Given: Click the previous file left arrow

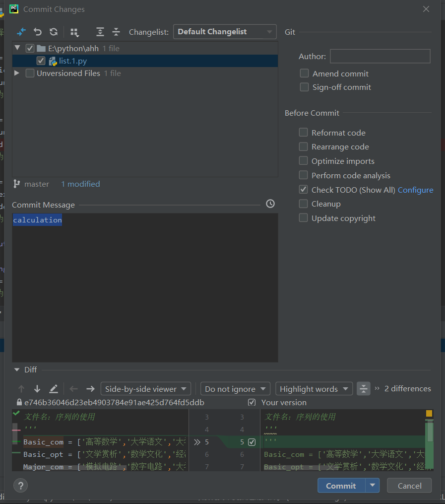Looking at the screenshot, I should [74, 389].
